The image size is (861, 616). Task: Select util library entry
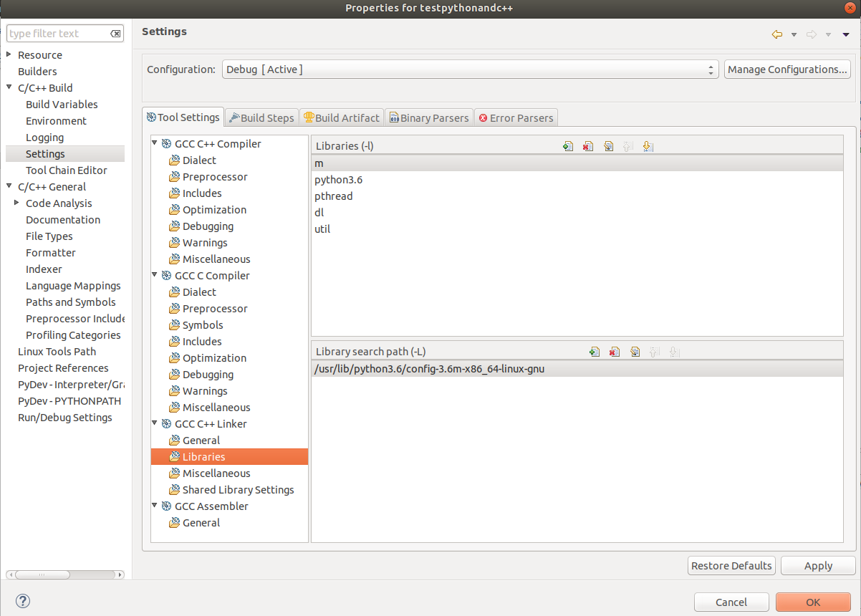(x=577, y=229)
